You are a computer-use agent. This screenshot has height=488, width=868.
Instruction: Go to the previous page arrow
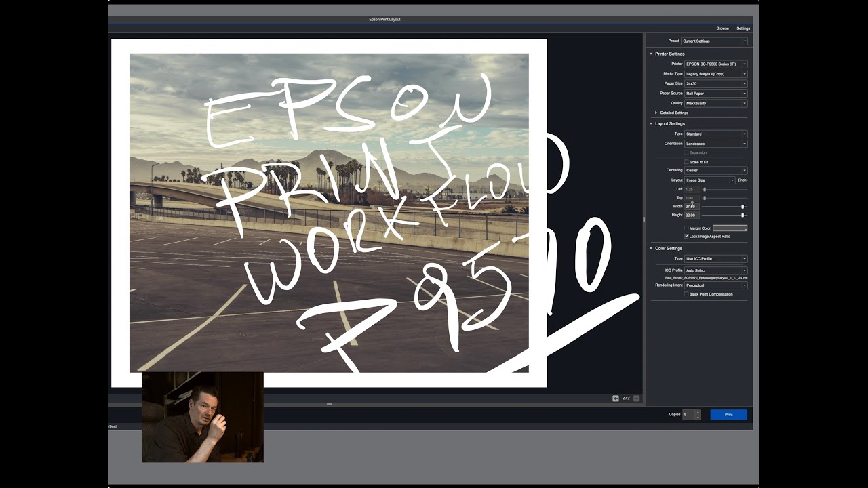coord(616,399)
